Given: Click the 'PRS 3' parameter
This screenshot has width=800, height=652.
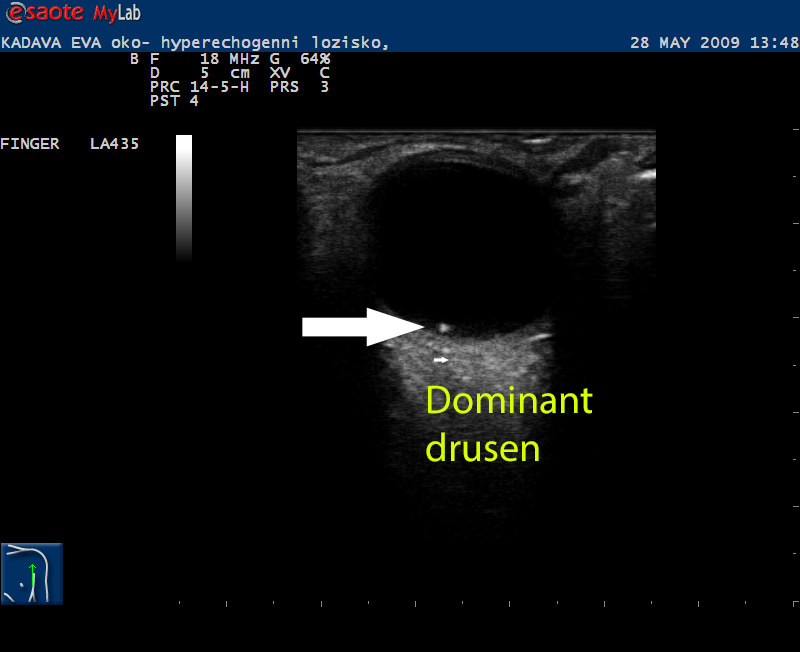Looking at the screenshot, I should 299,87.
